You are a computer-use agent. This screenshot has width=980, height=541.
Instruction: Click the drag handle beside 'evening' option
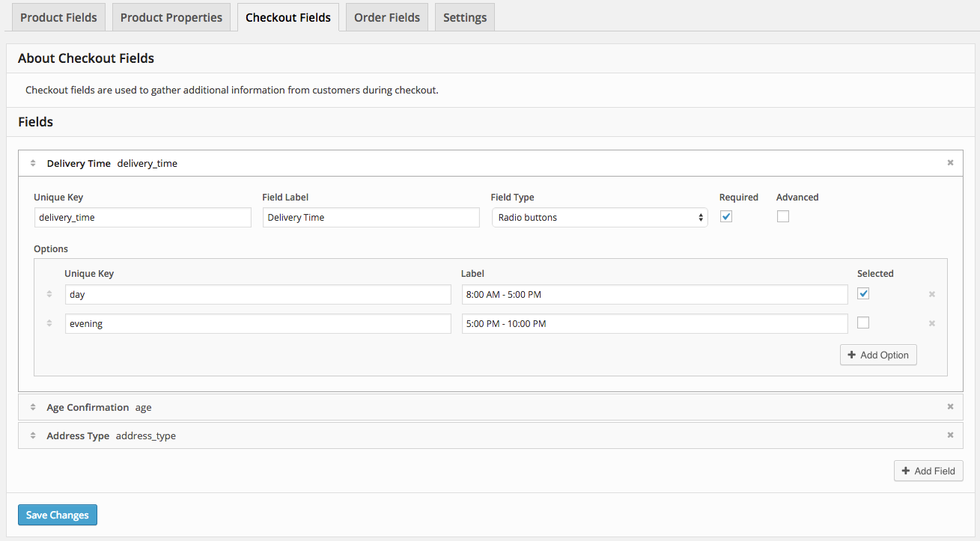pyautogui.click(x=49, y=323)
